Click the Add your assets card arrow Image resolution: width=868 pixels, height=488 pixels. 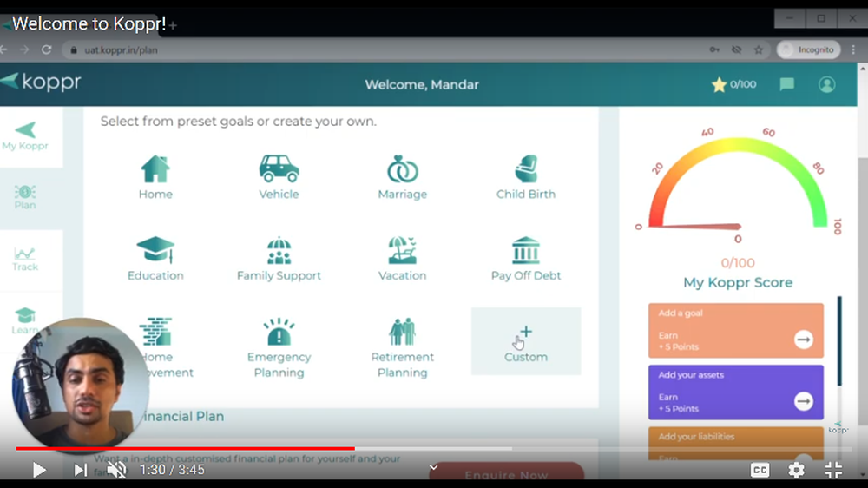(x=804, y=401)
